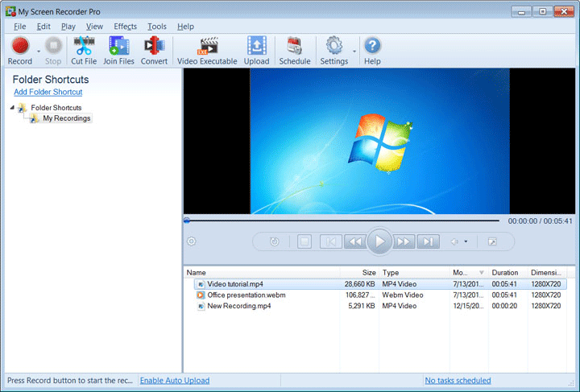This screenshot has width=580, height=392.
Task: Click Office presentation.webm file icon
Action: coord(201,295)
